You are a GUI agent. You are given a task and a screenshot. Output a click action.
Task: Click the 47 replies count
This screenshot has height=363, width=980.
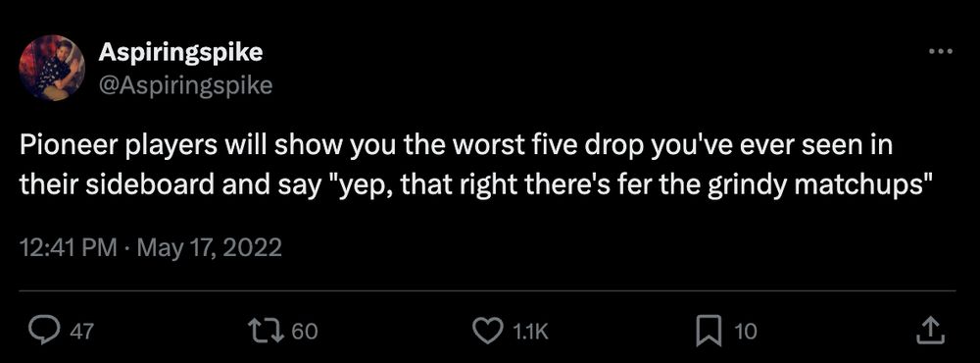(x=81, y=332)
